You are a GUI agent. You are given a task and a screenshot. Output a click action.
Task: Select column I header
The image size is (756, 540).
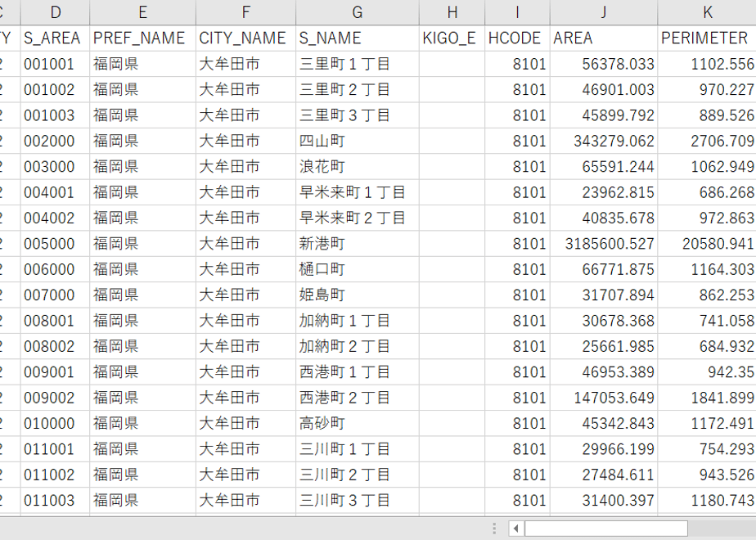click(517, 12)
